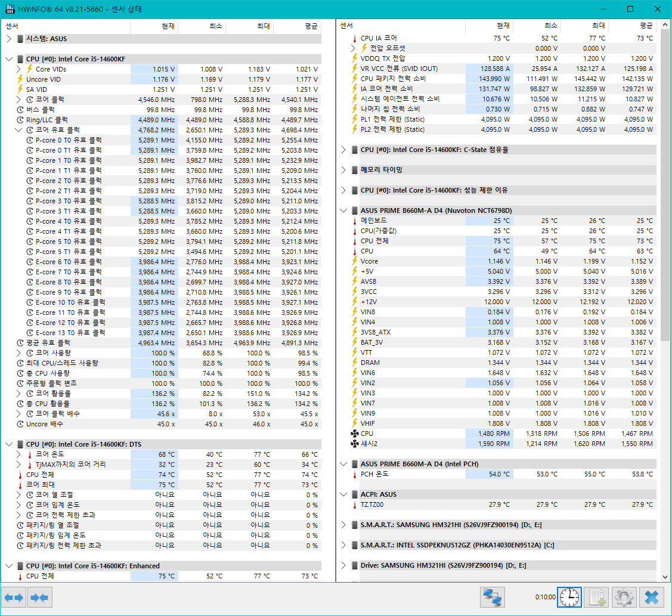The image size is (672, 616).
Task: Click clock icon beside Ring/LLC 클럭
Action: click(20, 120)
